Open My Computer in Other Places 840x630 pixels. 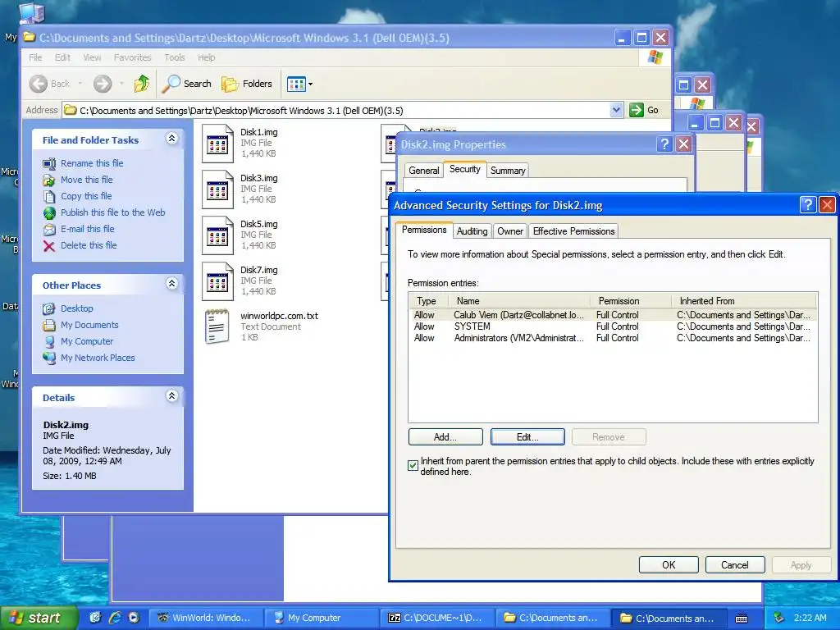click(87, 341)
